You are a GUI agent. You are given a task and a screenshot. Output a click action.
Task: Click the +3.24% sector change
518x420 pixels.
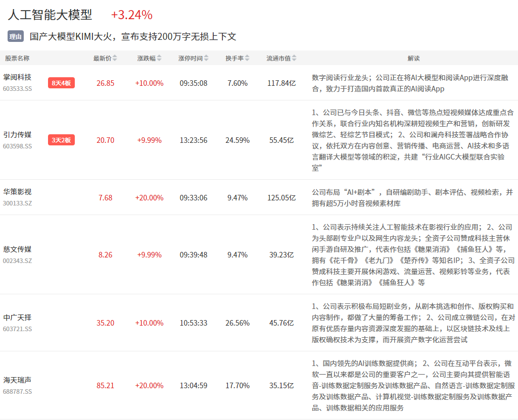point(132,15)
